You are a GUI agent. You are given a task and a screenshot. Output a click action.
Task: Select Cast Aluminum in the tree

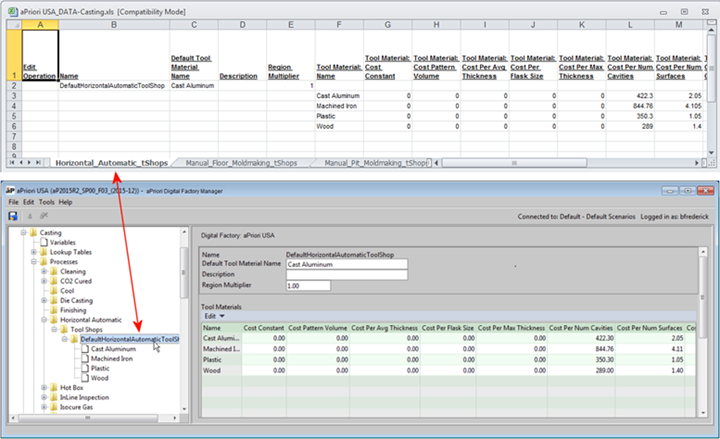(113, 349)
